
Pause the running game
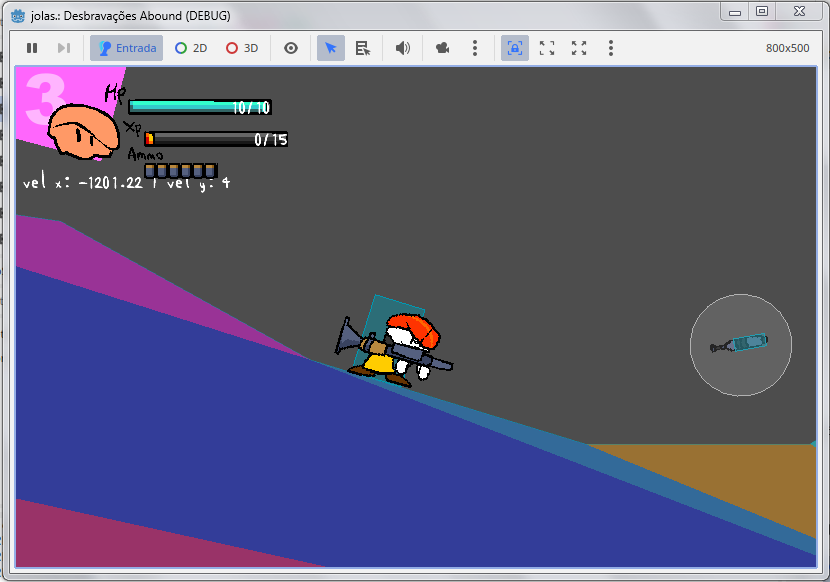pos(32,48)
